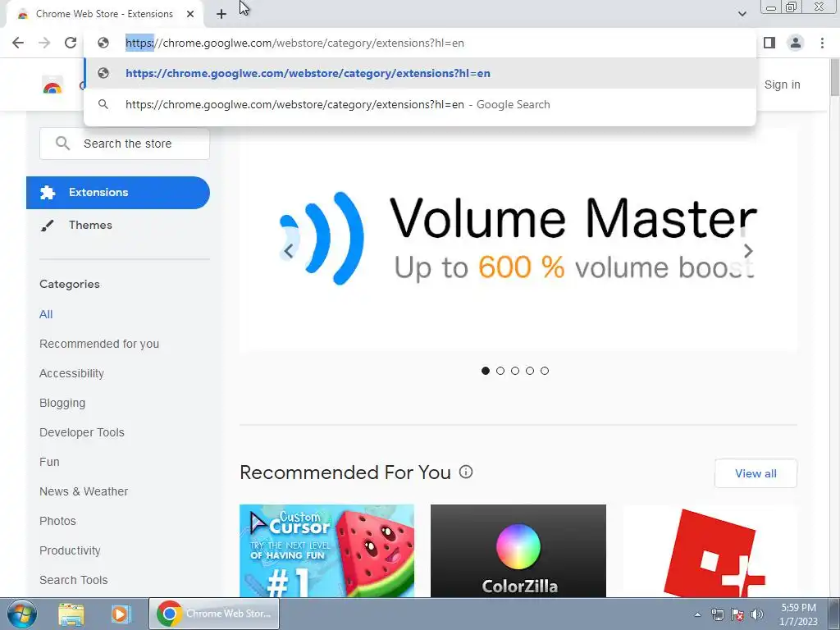Select the bold URL suggestion row
The width and height of the screenshot is (840, 630).
pyautogui.click(x=420, y=73)
